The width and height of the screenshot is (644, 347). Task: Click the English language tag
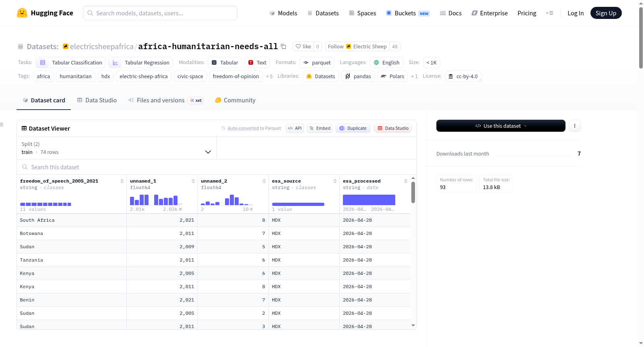coord(387,62)
